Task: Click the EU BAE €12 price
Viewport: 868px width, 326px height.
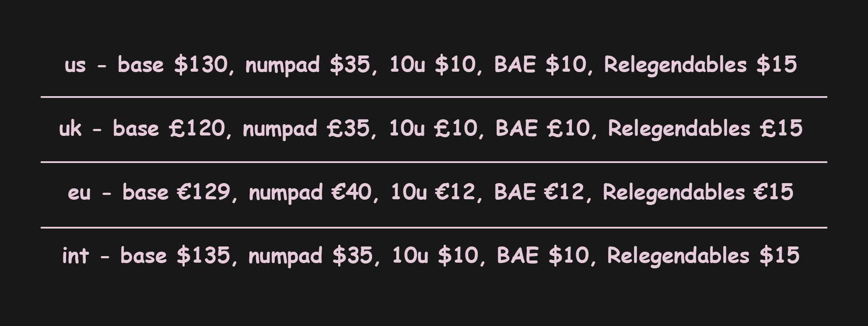Action: (565, 193)
